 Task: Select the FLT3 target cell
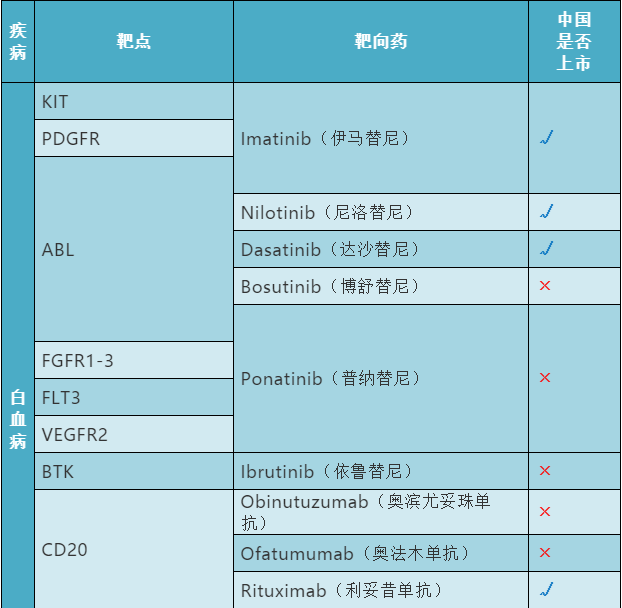point(61,398)
